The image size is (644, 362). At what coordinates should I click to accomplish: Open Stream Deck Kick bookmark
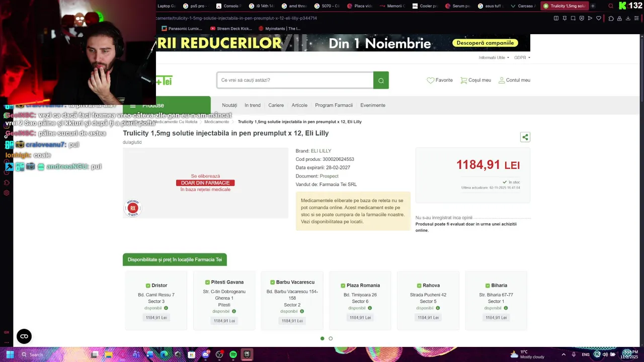231,29
